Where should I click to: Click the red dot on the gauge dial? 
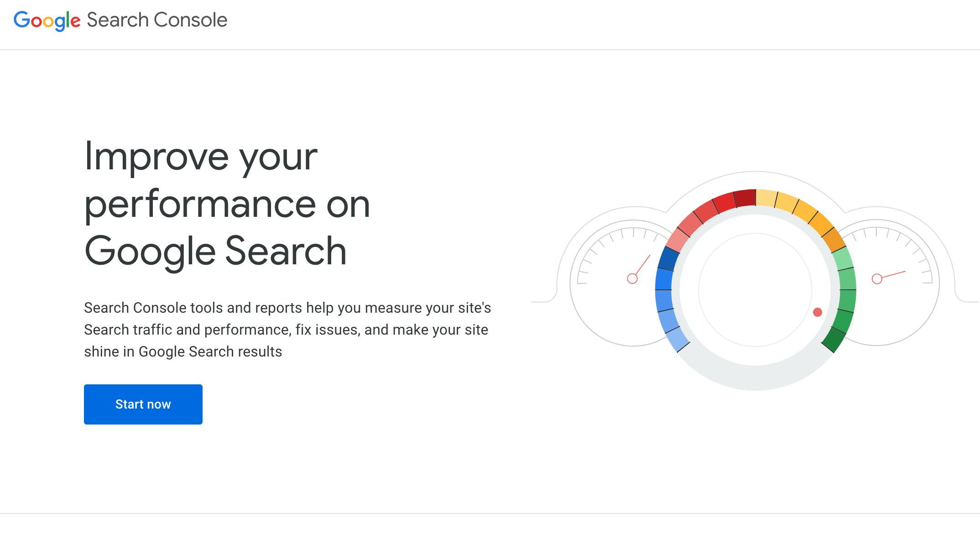(x=818, y=312)
